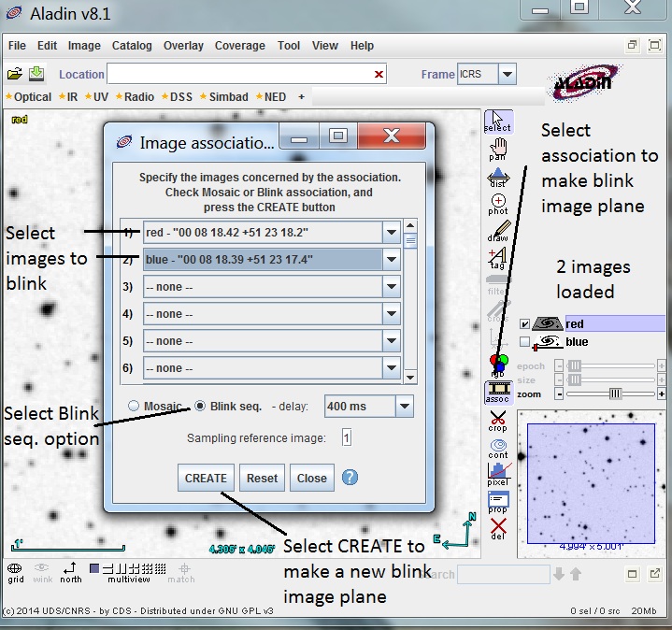Open image 2 dropdown showing blue
The height and width of the screenshot is (630, 672).
coord(392,259)
